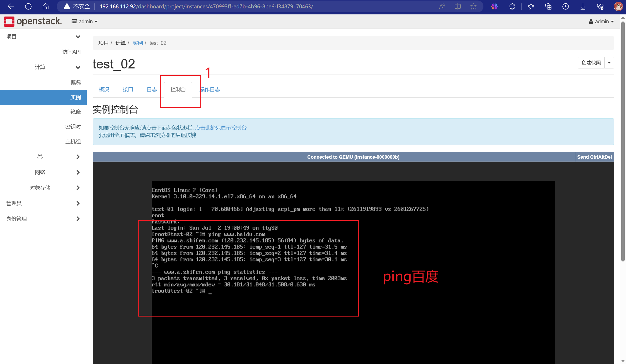Image resolution: width=626 pixels, height=364 pixels.
Task: Click the OpenStack logo
Action: (x=33, y=21)
